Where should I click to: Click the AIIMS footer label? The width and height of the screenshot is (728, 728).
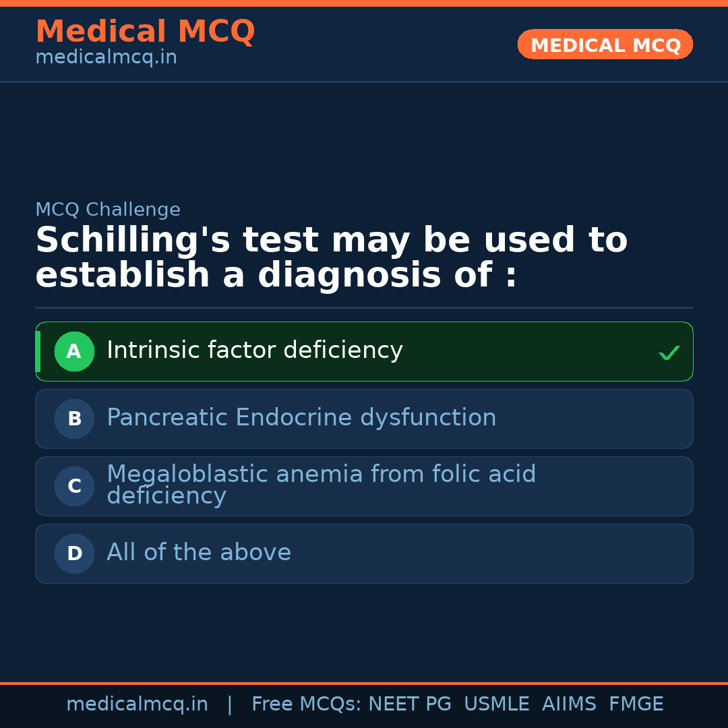569,704
